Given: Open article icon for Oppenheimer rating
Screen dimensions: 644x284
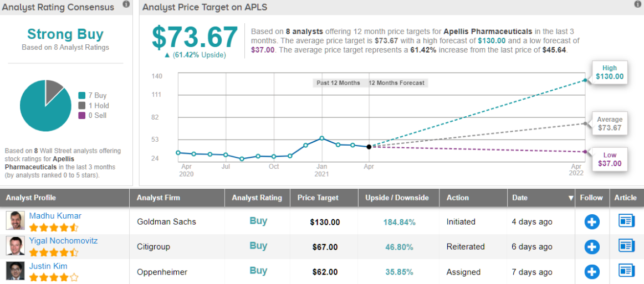Looking at the screenshot, I should click(x=626, y=271).
